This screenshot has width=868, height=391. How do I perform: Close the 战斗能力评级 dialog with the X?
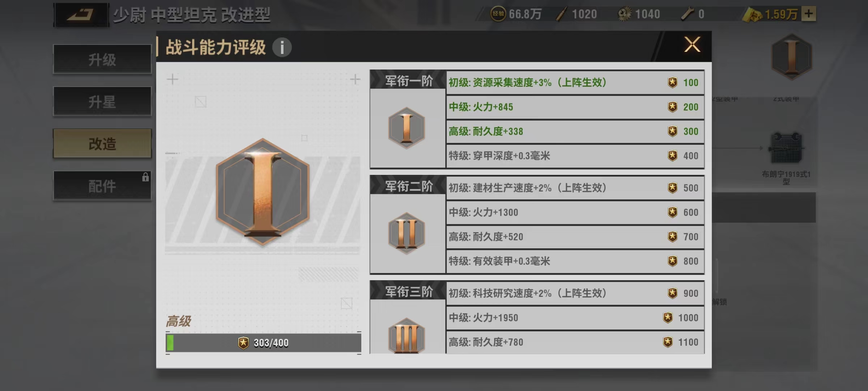(692, 45)
